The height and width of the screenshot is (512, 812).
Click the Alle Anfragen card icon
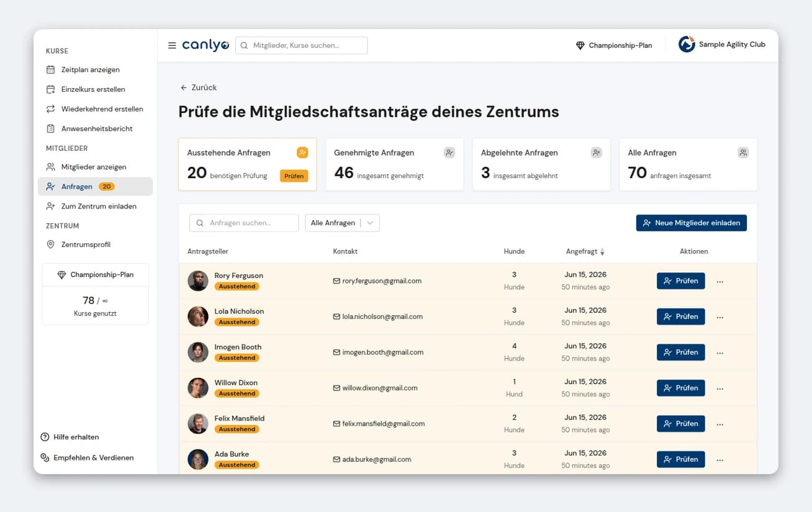pos(743,153)
